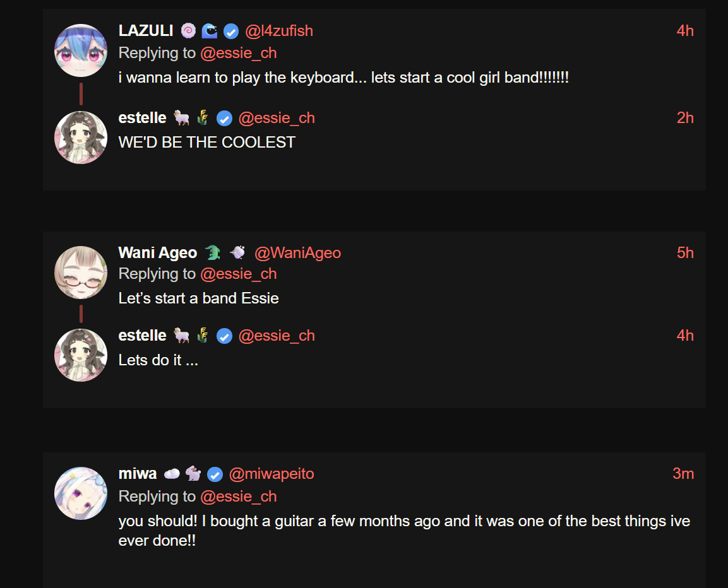728x588 pixels.
Task: Click the 3m timestamp on miwa's reply
Action: click(x=683, y=474)
